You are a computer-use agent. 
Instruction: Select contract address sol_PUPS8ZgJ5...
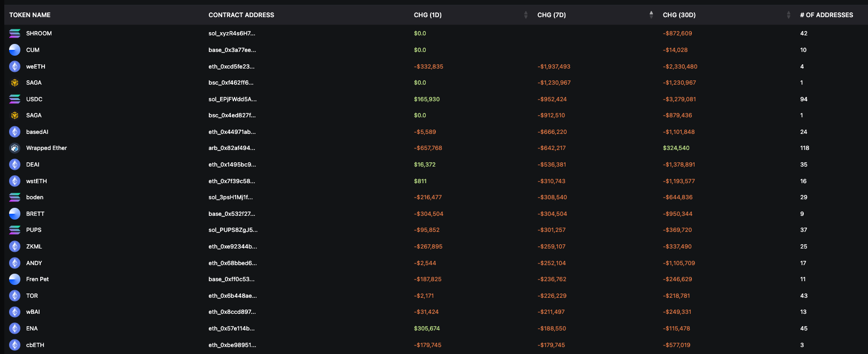pos(233,230)
